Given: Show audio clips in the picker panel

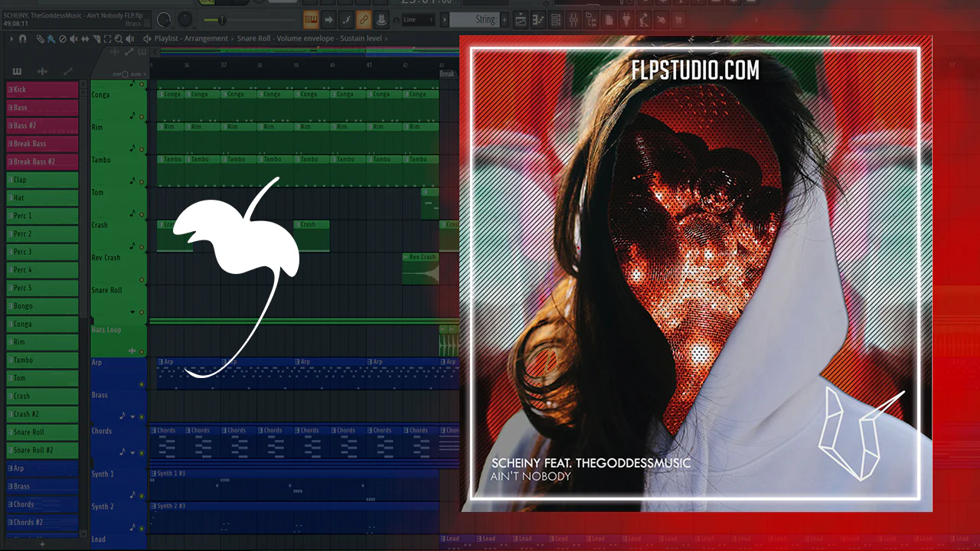Looking at the screenshot, I should click(42, 71).
